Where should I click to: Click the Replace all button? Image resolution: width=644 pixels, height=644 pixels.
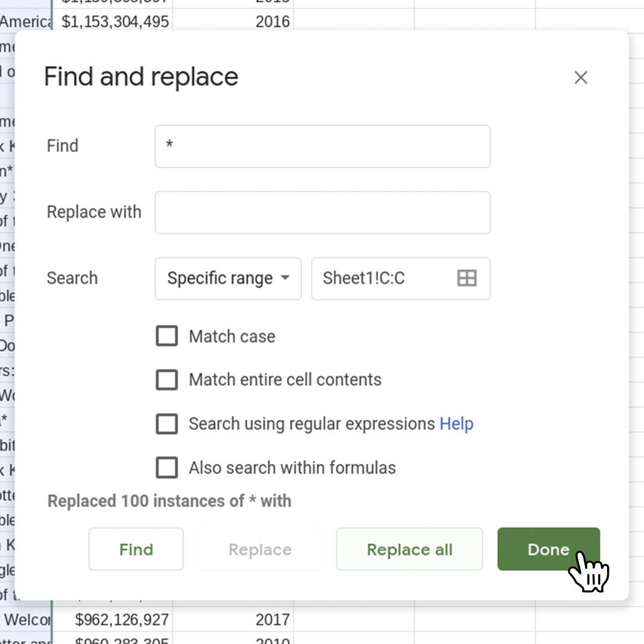(410, 549)
